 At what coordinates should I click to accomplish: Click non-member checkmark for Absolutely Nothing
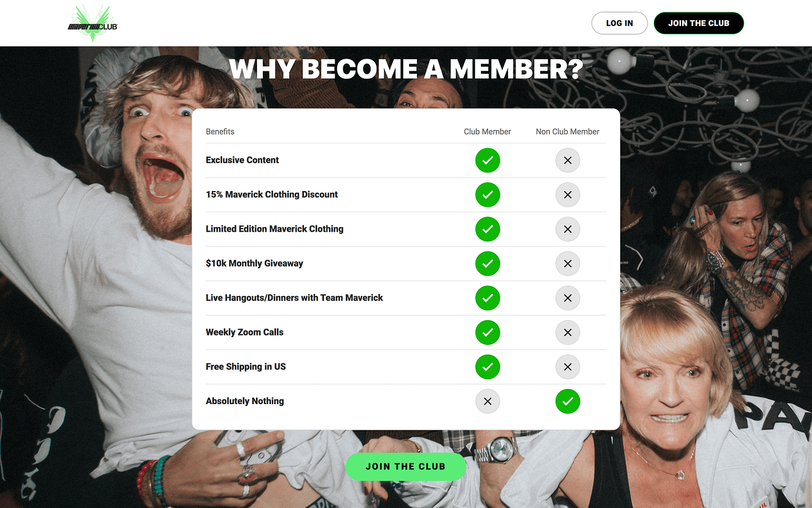pyautogui.click(x=568, y=401)
